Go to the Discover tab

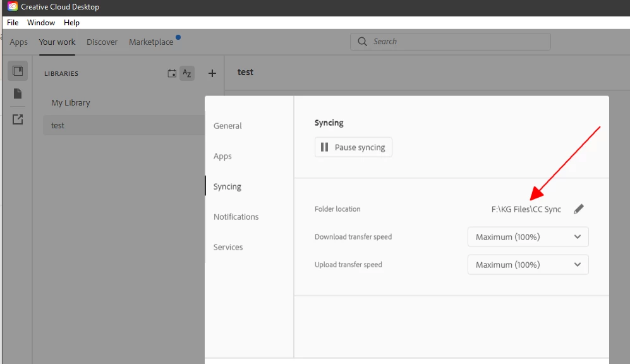[x=102, y=42]
